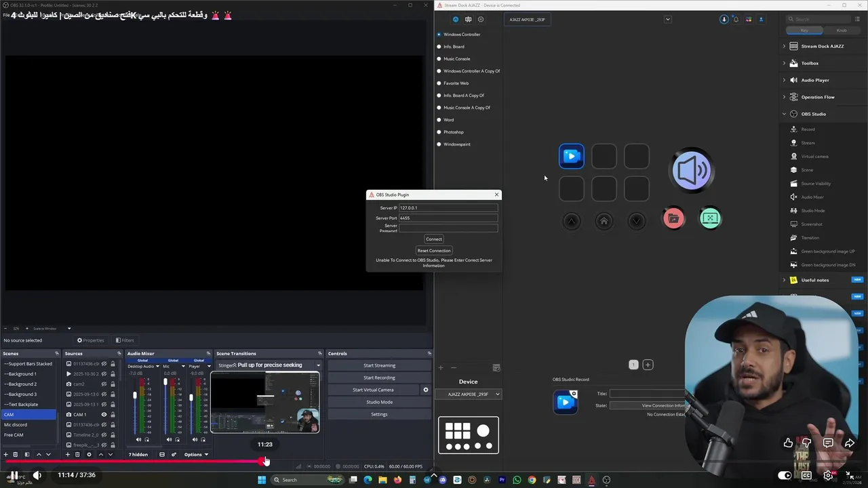The height and width of the screenshot is (488, 868).
Task: Pause the video playback
Action: point(13,475)
